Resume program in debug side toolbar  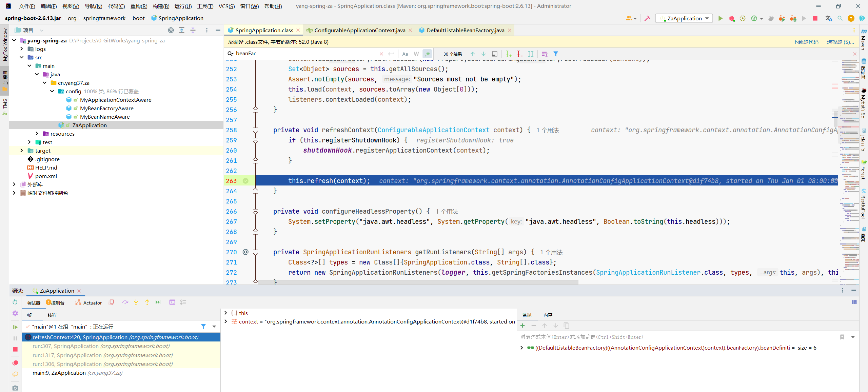tap(15, 327)
